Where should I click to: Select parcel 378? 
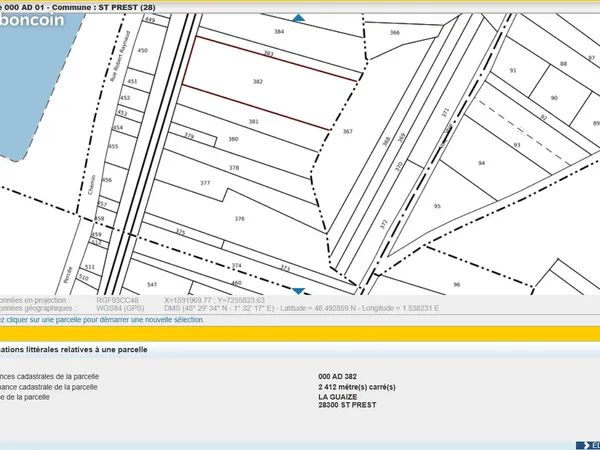(x=234, y=168)
